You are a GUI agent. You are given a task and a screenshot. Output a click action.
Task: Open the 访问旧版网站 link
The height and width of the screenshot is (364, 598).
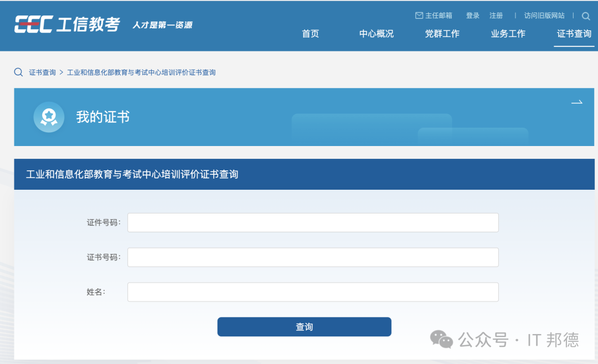pyautogui.click(x=544, y=15)
